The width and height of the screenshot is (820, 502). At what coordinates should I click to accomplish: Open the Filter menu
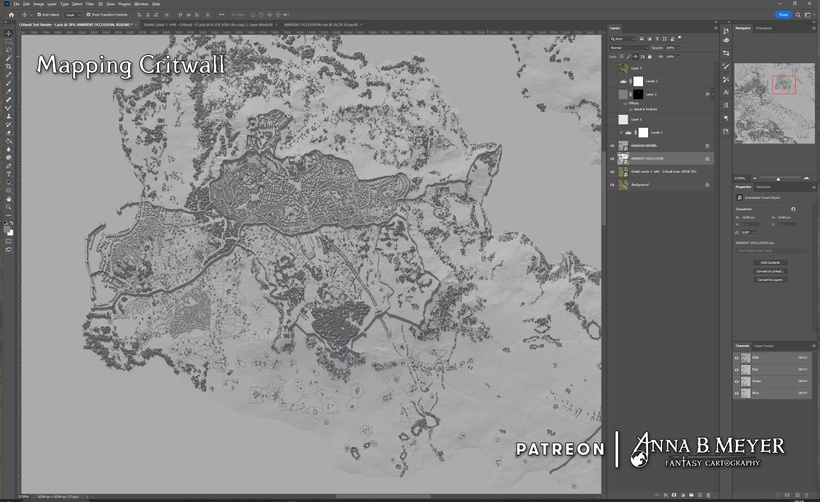pyautogui.click(x=90, y=4)
